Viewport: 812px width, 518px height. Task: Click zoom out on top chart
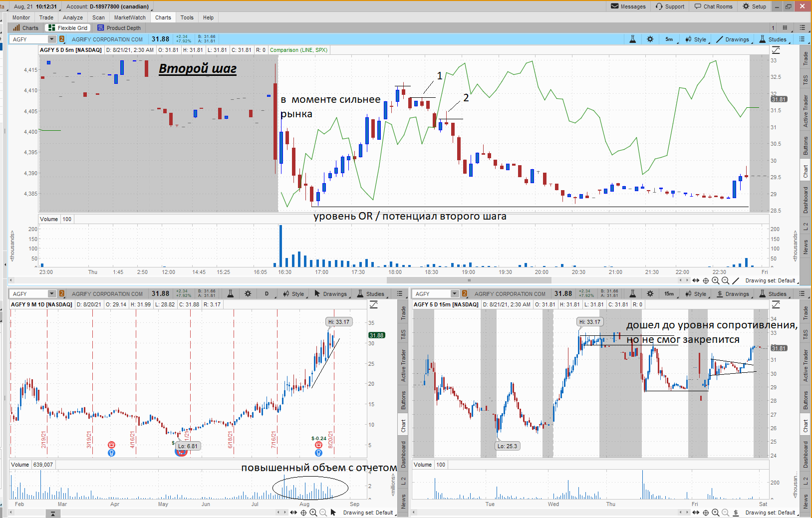coord(725,280)
